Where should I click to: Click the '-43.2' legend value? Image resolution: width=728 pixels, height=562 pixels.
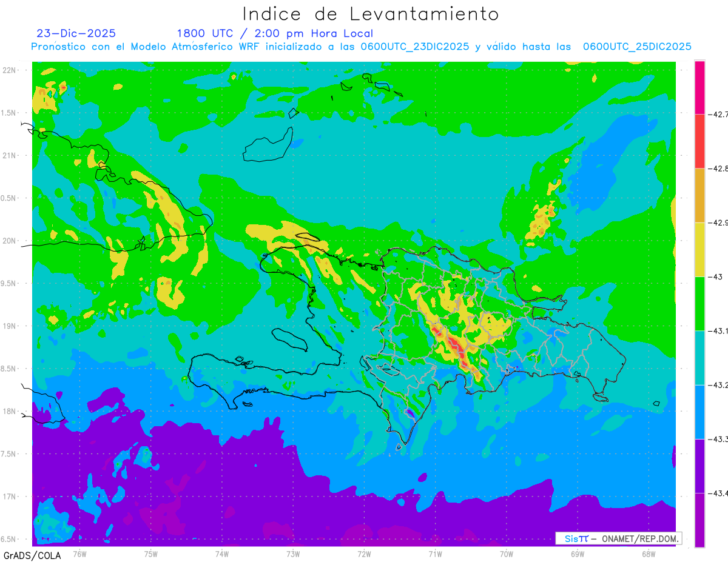coord(717,385)
